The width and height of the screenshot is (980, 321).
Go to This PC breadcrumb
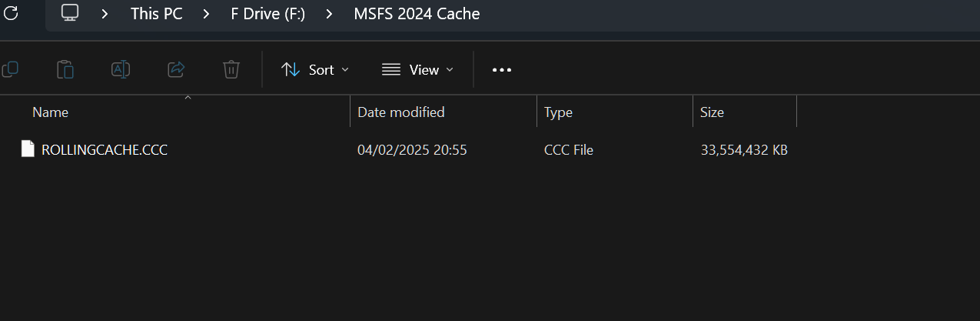[157, 14]
